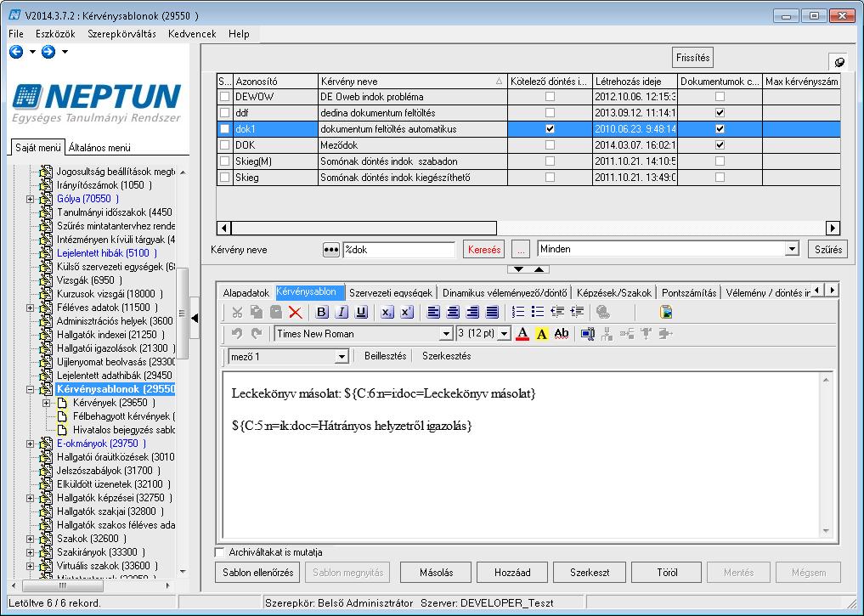864x616 pixels.
Task: Go back with the blue left arrow
Action: coord(16,52)
